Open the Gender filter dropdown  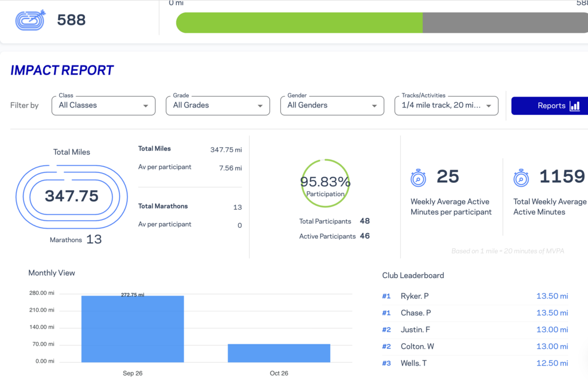tap(332, 106)
